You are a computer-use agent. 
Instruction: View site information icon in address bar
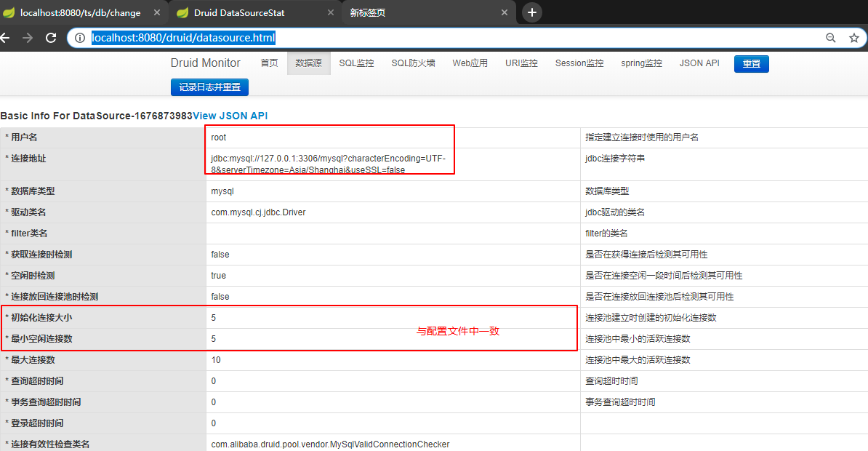[x=80, y=38]
